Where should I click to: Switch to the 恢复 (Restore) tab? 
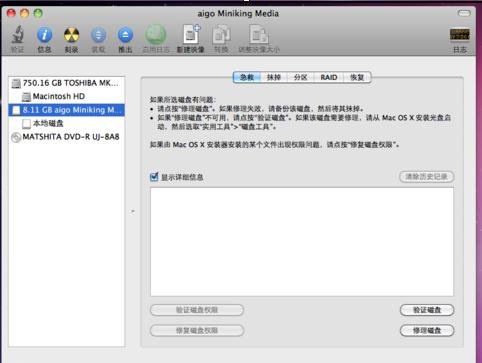point(357,77)
